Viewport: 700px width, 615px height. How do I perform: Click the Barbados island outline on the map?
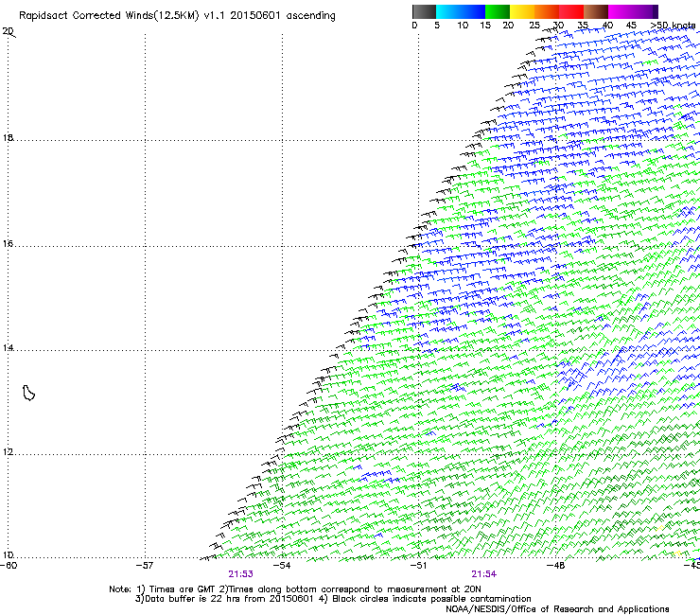(x=28, y=393)
